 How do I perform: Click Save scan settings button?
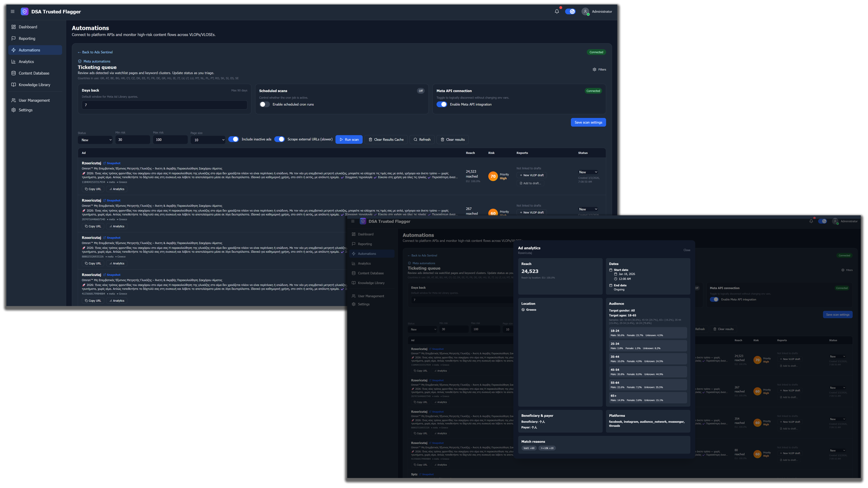588,122
